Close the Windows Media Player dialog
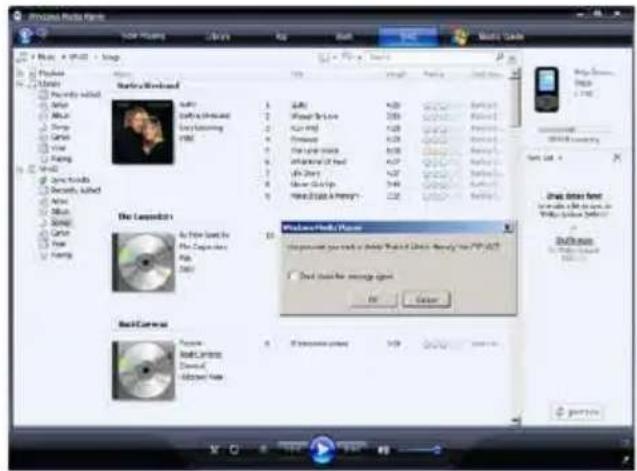This screenshot has height=471, width=637. pyautogui.click(x=508, y=228)
